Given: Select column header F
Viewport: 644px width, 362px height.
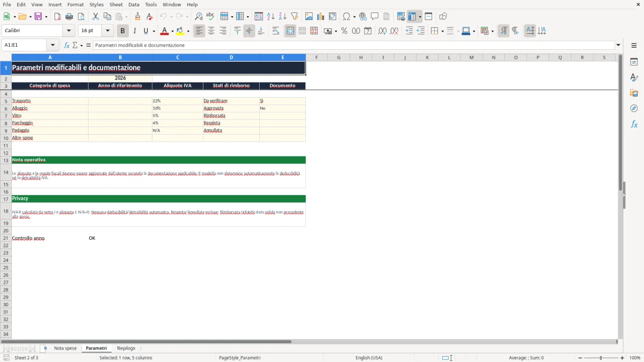Looking at the screenshot, I should pyautogui.click(x=317, y=57).
